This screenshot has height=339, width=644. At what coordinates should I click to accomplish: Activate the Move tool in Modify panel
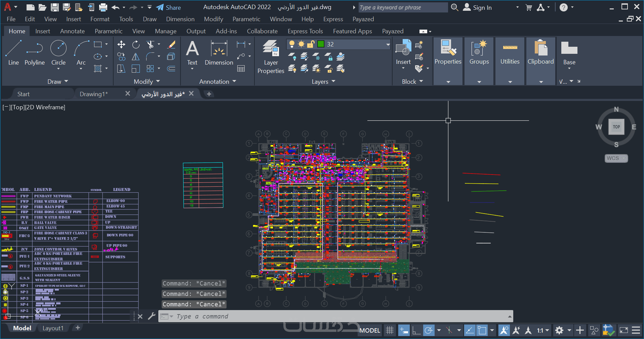(121, 44)
